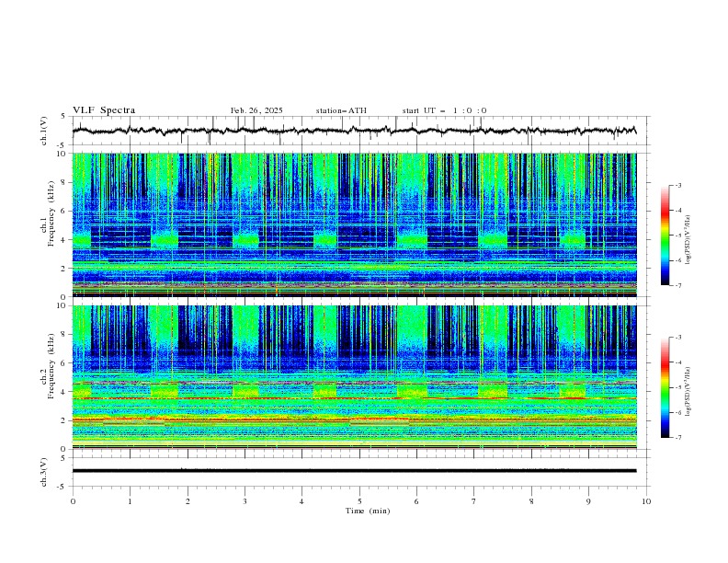728x563 pixels.
Task: Click the "-7" label on ch.1 color bar
Action: point(678,285)
